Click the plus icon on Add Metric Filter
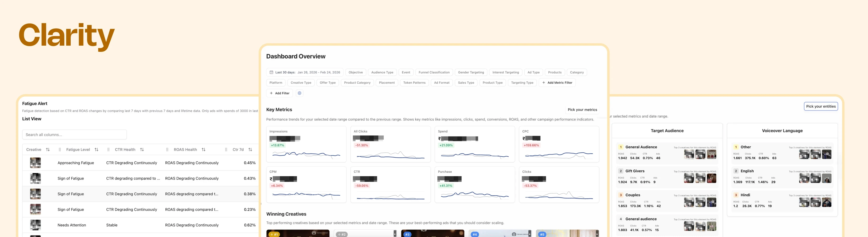The height and width of the screenshot is (237, 868). [x=544, y=83]
